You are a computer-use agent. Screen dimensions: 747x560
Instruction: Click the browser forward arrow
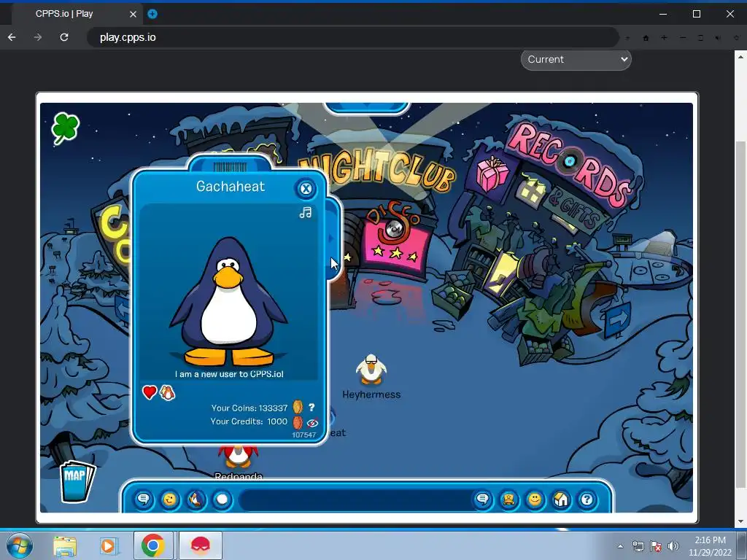pyautogui.click(x=38, y=37)
